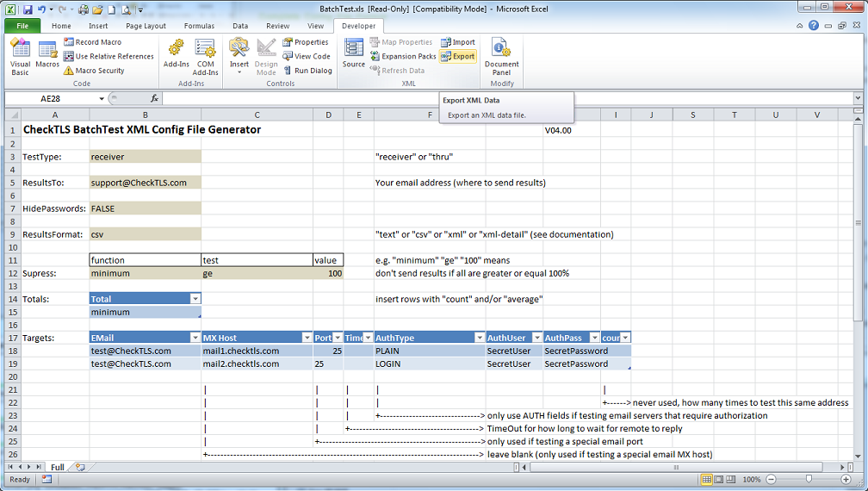The height and width of the screenshot is (491, 868).
Task: Open the Macros dialog
Action: click(x=47, y=54)
